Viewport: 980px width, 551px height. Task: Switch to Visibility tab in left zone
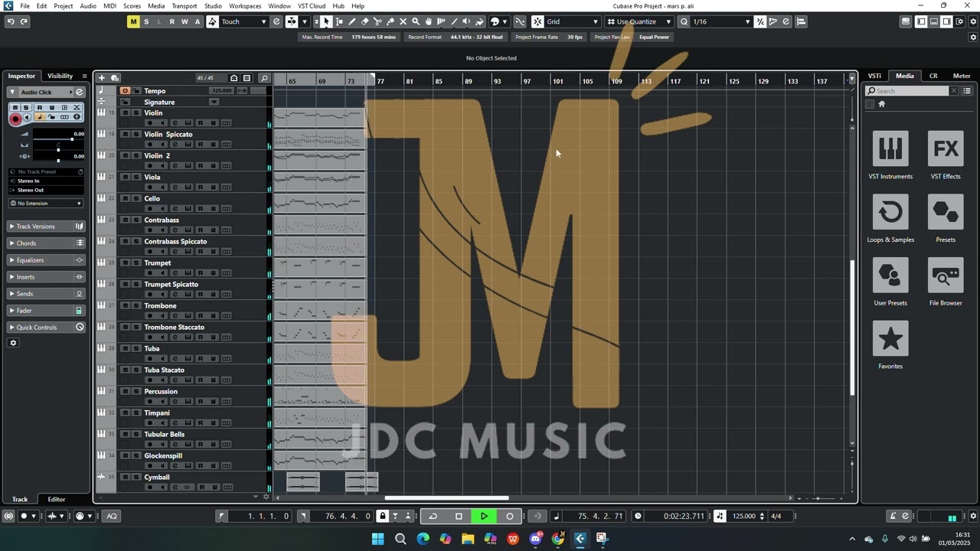(60, 76)
